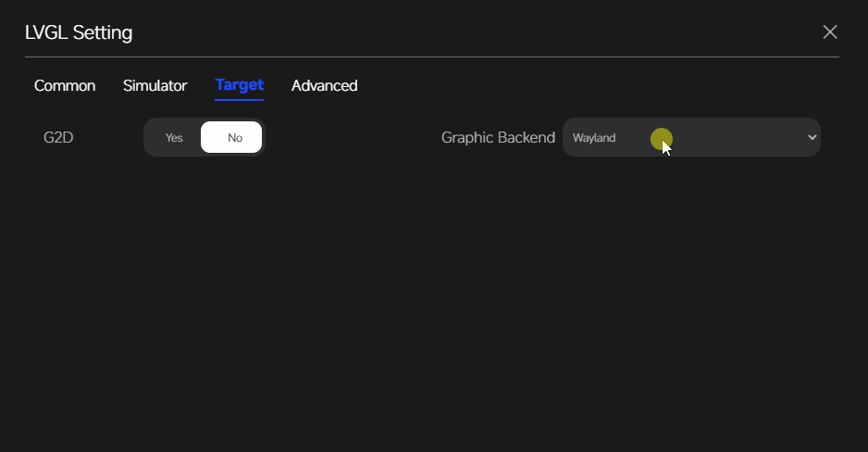Switch to the Common tab
868x452 pixels.
(x=65, y=85)
